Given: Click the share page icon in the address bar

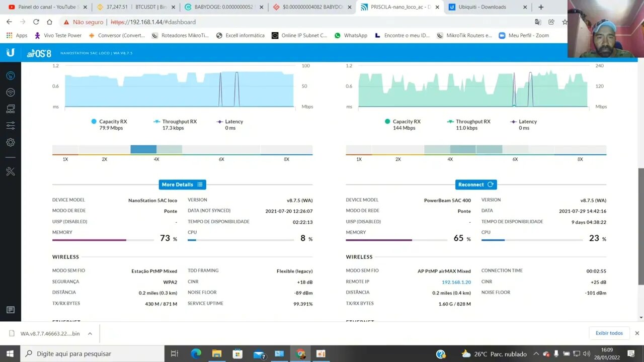Looking at the screenshot, I should 551,22.
